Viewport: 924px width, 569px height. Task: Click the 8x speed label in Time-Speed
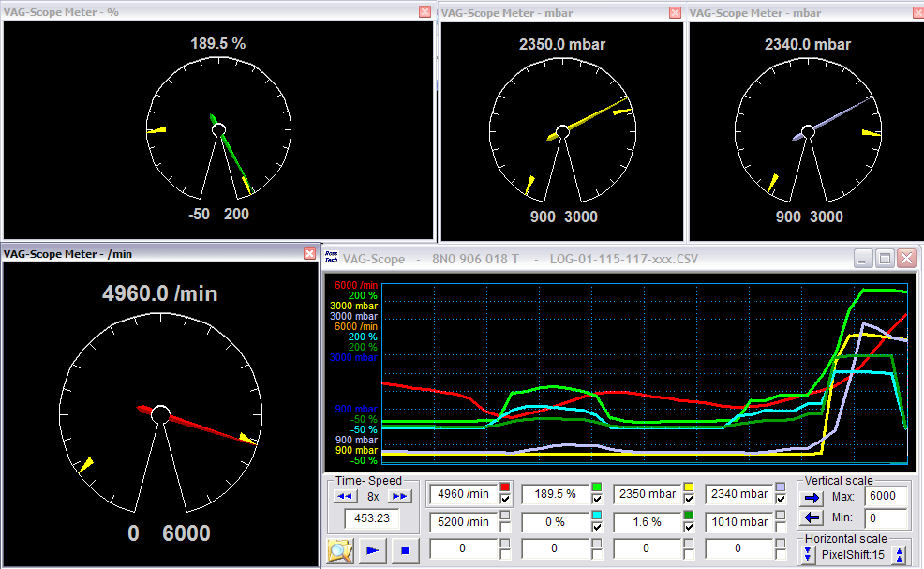point(371,495)
